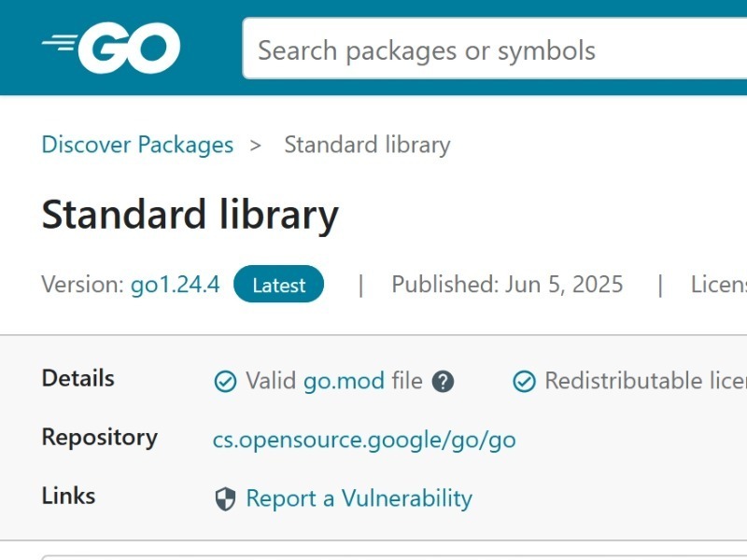Screen dimensions: 747x560
Task: Focus the Search packages or symbols field
Action: tap(495, 49)
